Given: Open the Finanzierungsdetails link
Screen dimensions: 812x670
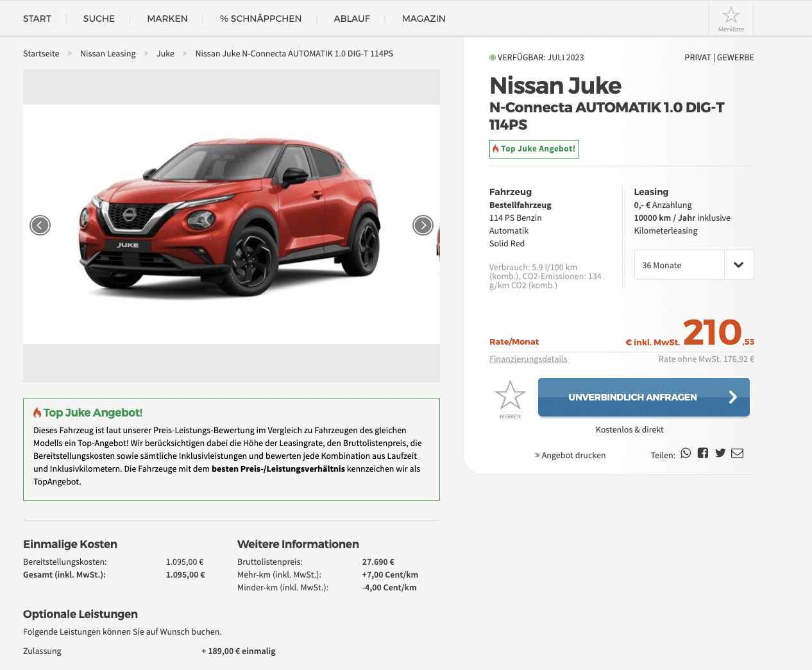Looking at the screenshot, I should (528, 359).
